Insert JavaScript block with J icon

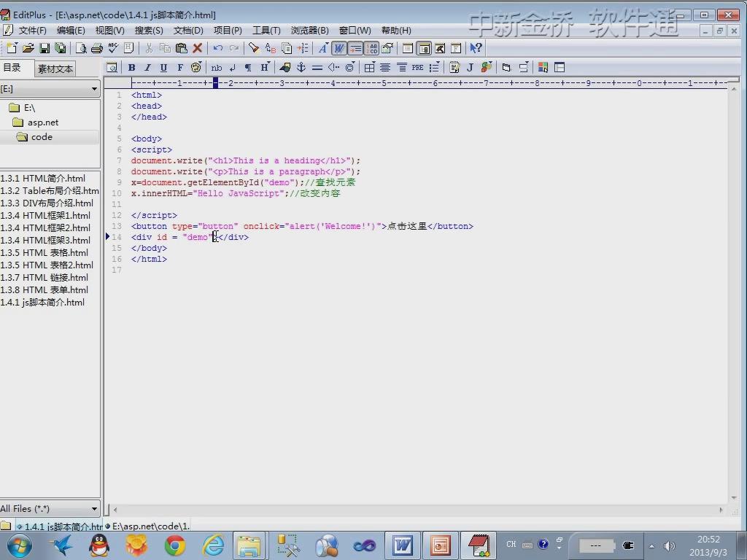click(x=470, y=68)
